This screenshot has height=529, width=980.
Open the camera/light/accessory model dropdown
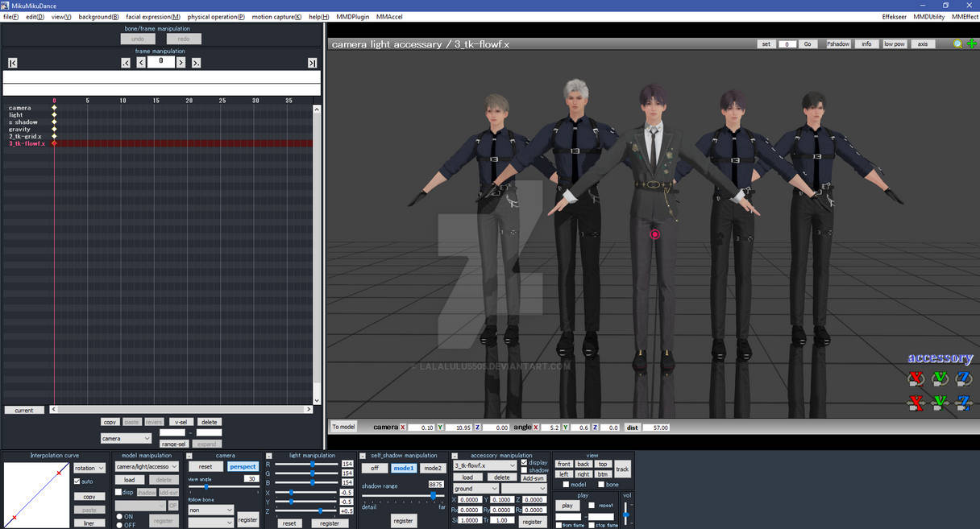pos(147,466)
